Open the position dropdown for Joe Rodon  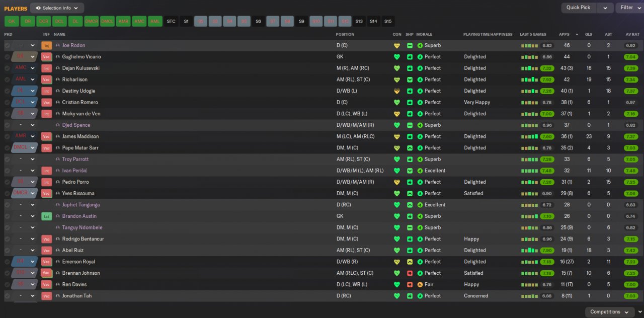(x=25, y=45)
